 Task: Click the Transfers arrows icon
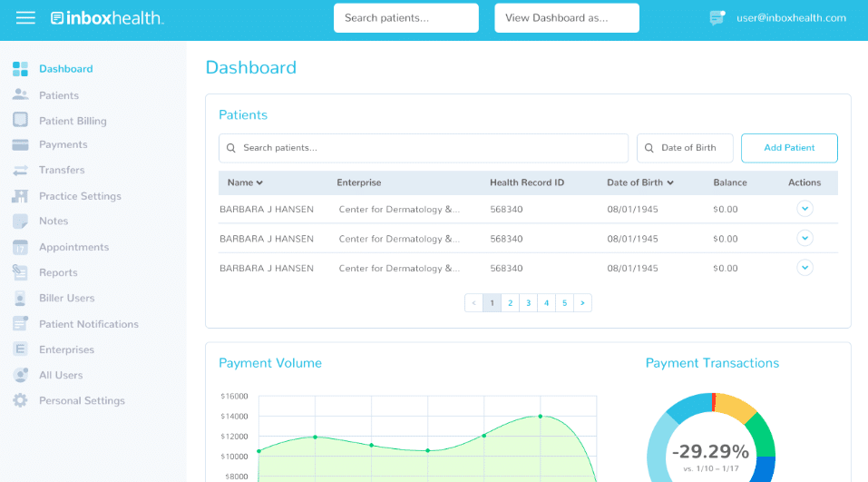20,170
